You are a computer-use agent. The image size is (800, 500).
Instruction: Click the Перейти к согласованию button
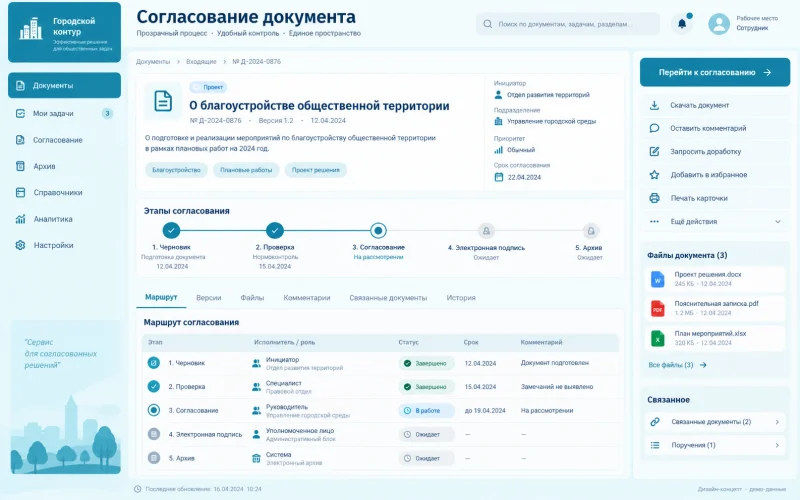tap(715, 72)
